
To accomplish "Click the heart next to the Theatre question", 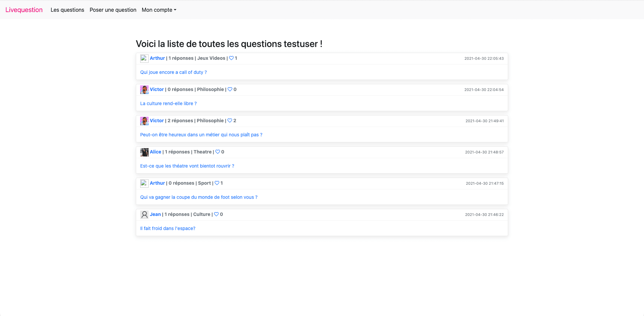I will click(217, 152).
